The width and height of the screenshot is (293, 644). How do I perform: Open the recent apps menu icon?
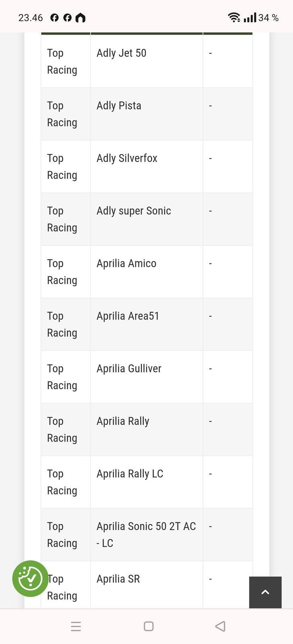click(x=76, y=626)
